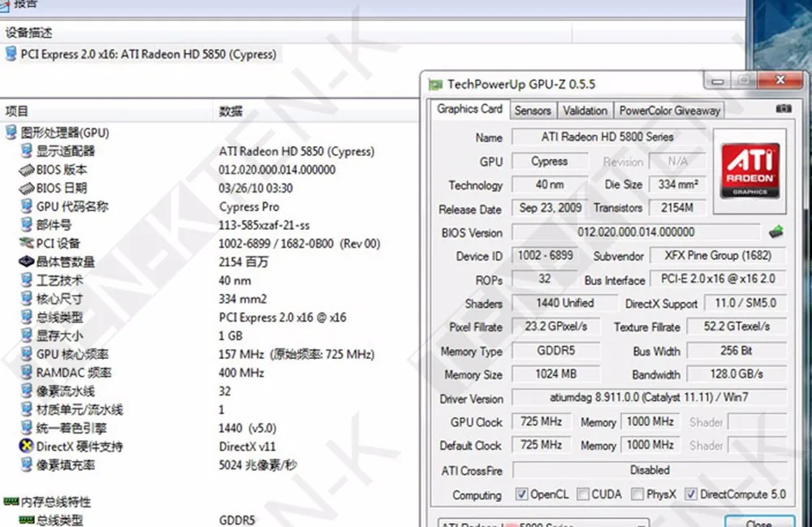812x527 pixels.
Task: Click the value DirectX v11
Action: (247, 447)
